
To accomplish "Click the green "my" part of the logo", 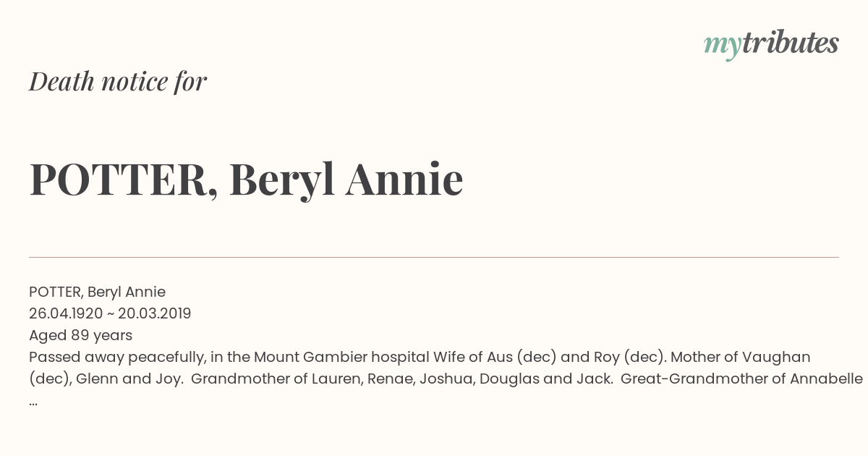I will tap(722, 46).
